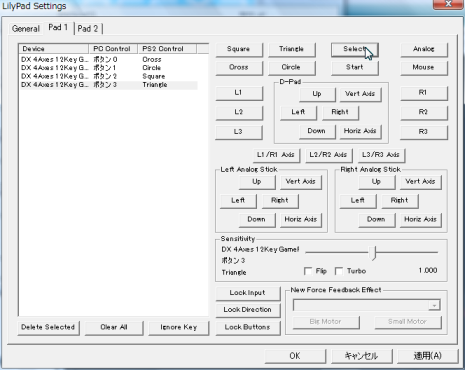This screenshot has height=370, width=465.
Task: Click the Select binding button
Action: tap(355, 49)
